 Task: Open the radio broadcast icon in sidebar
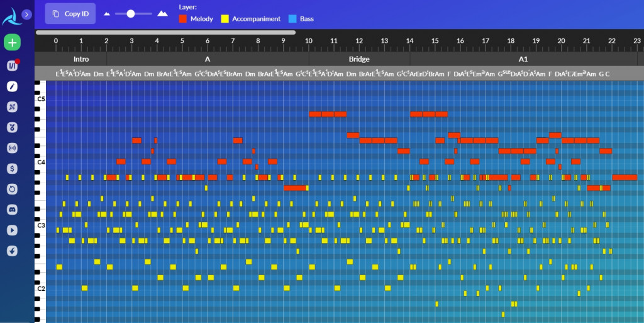click(13, 148)
